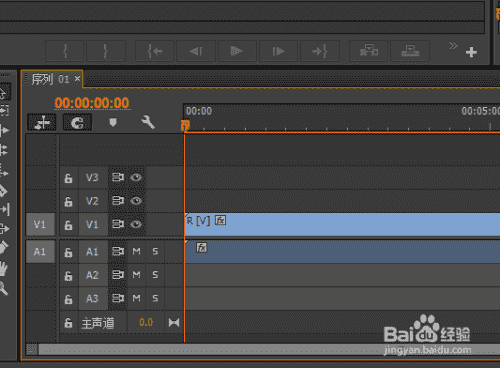Hide track V1 output eye
This screenshot has width=500, height=368.
[x=136, y=224]
